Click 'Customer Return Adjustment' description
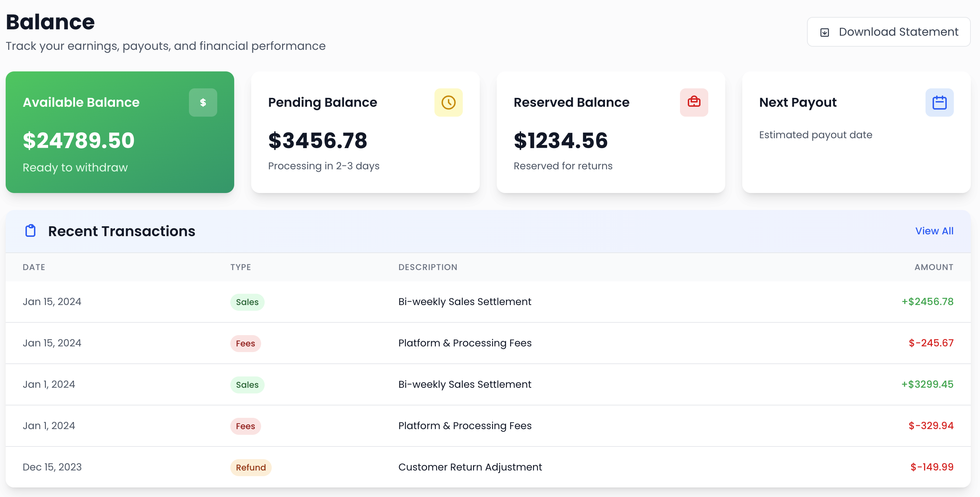The image size is (980, 497). [x=470, y=467]
